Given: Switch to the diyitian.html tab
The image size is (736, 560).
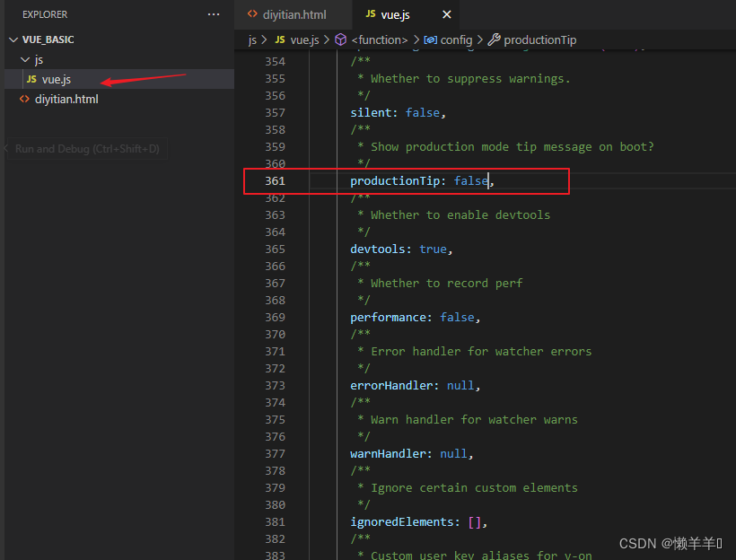Looking at the screenshot, I should coord(294,15).
